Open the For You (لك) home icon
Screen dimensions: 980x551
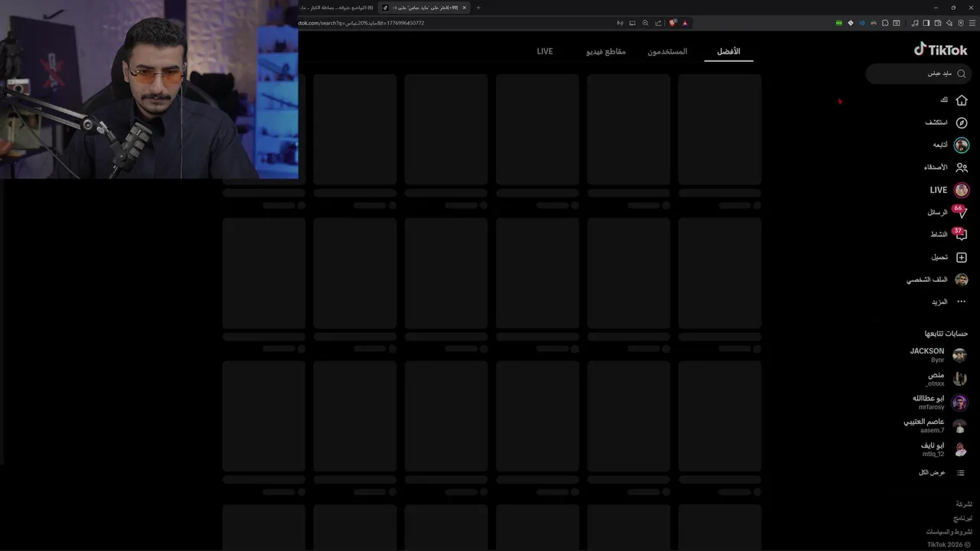962,100
